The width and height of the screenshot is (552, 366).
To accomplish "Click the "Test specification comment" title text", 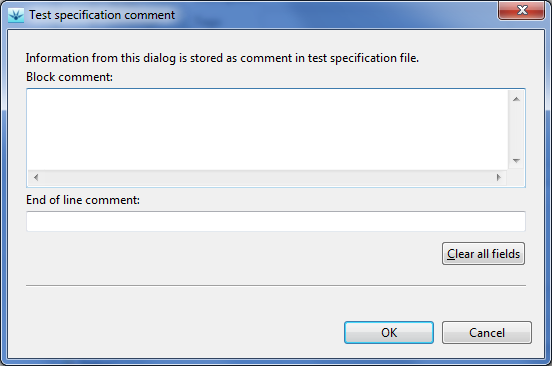I will click(102, 15).
